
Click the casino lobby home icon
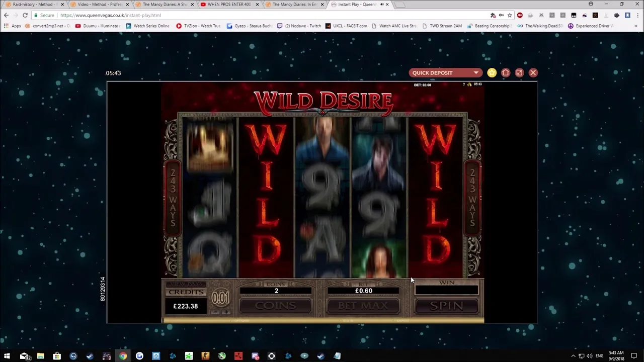pos(506,73)
